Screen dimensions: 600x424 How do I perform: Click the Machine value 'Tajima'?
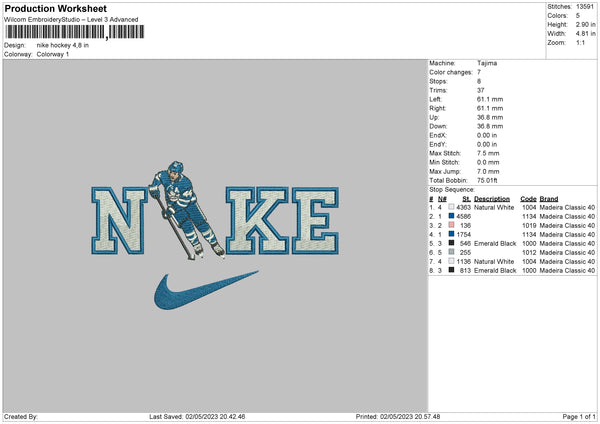tap(487, 63)
